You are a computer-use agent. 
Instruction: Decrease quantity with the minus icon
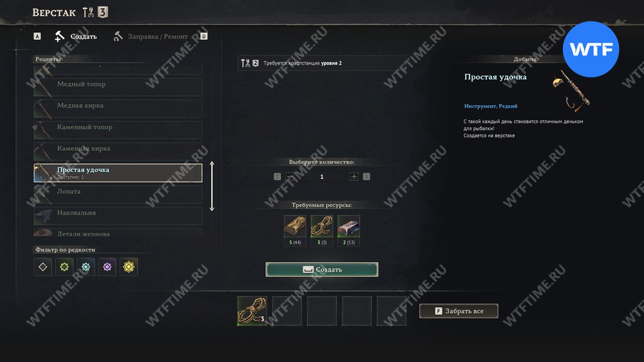[x=290, y=176]
